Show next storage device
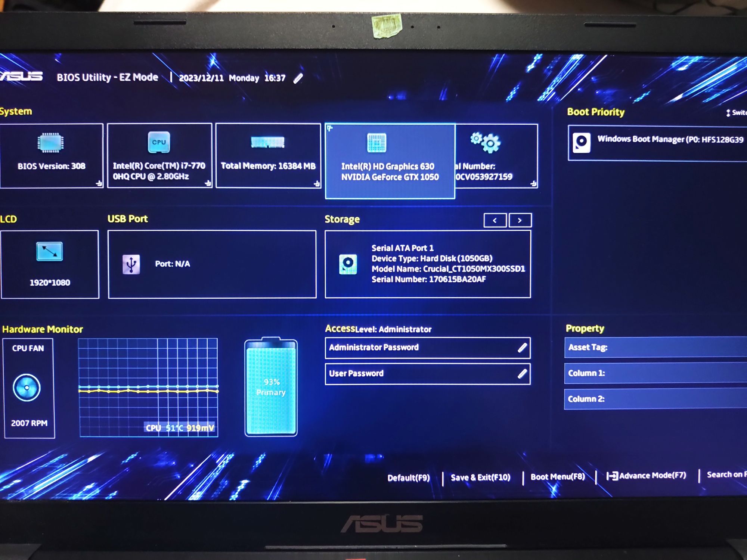Image resolution: width=747 pixels, height=560 pixels. tap(520, 220)
